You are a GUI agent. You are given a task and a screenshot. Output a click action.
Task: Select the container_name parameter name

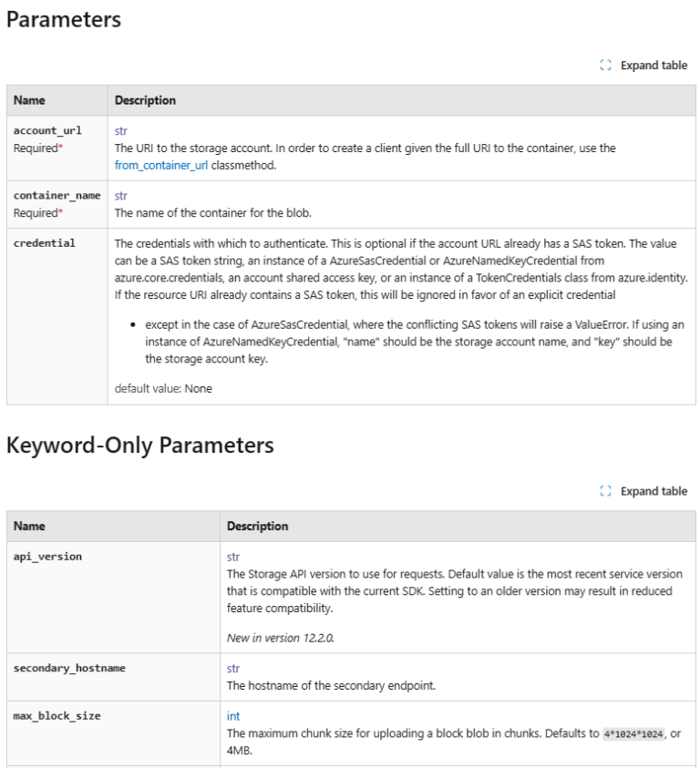pyautogui.click(x=57, y=195)
